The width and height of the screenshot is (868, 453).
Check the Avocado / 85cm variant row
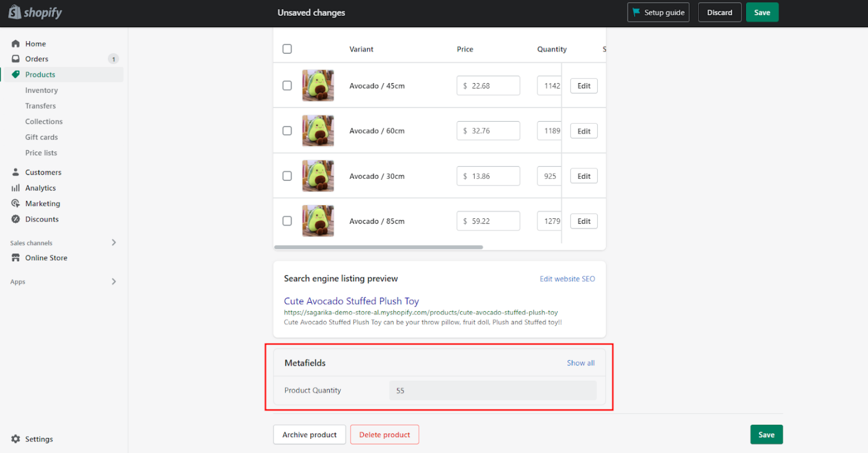287,221
